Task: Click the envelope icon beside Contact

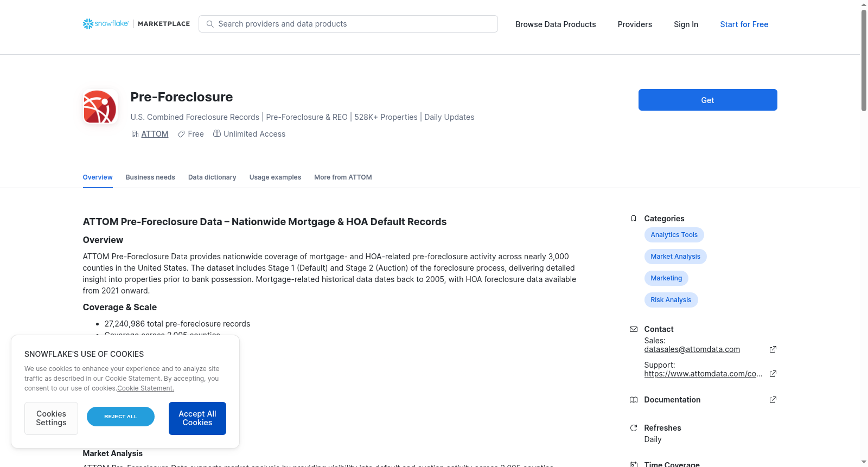Action: coord(634,329)
